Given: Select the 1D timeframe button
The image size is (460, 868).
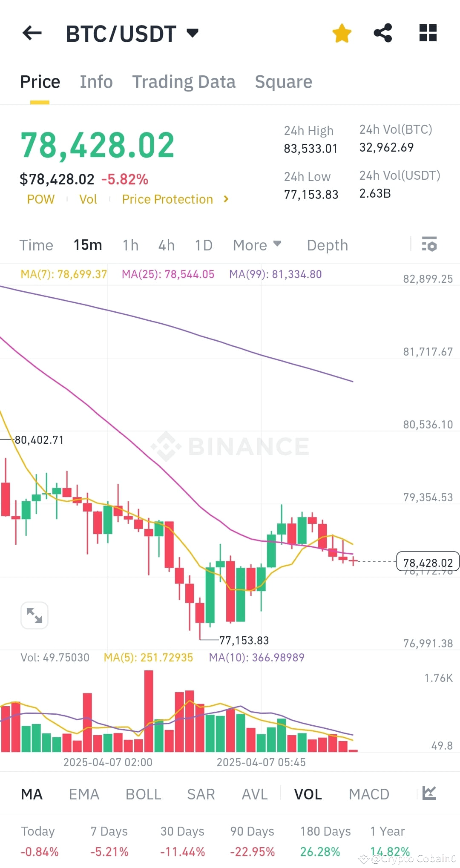Looking at the screenshot, I should 203,245.
